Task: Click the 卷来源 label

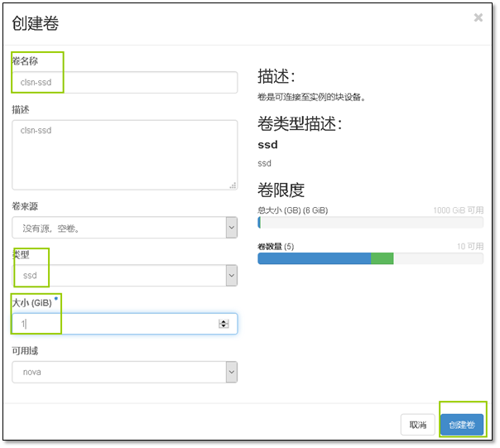Action: (25, 206)
